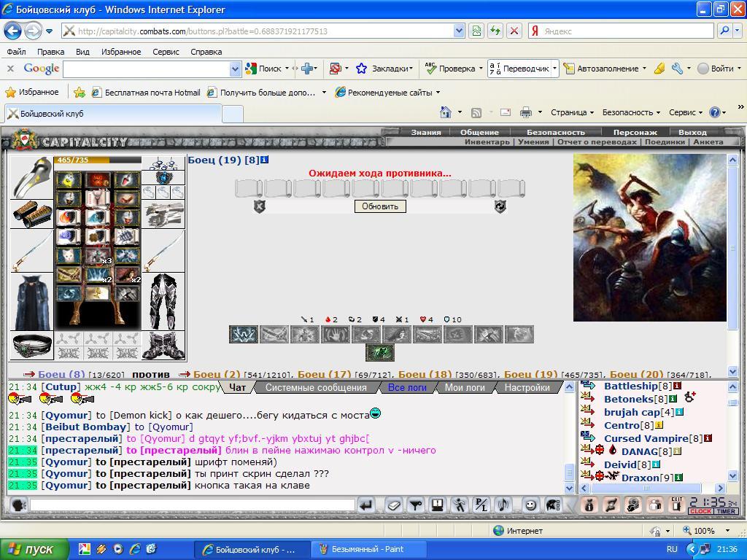Open the Инвентарь link

487,142
